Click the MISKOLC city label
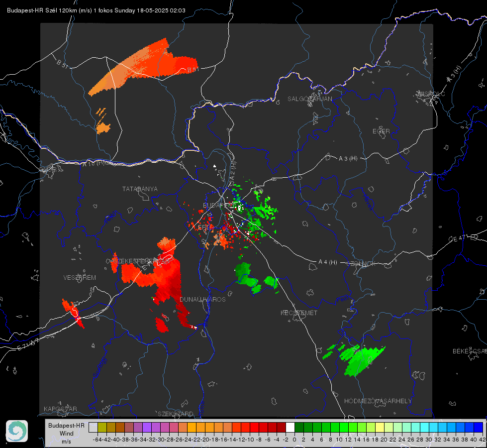 click(431, 94)
